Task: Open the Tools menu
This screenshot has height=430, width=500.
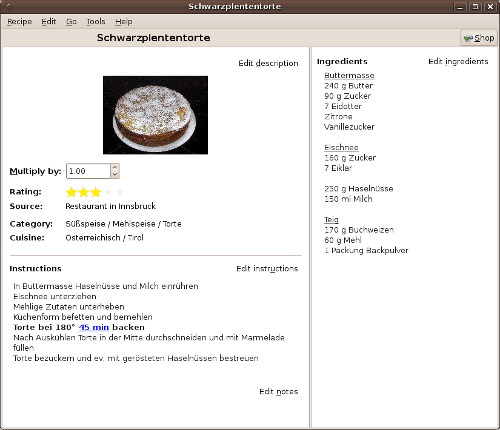Action: click(x=96, y=22)
